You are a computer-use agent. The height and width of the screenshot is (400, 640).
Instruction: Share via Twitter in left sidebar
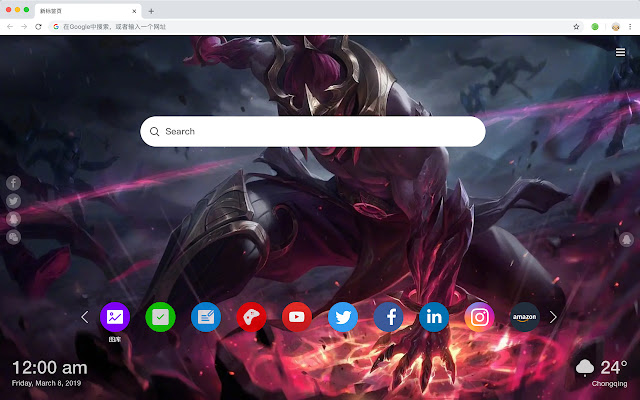pyautogui.click(x=13, y=201)
